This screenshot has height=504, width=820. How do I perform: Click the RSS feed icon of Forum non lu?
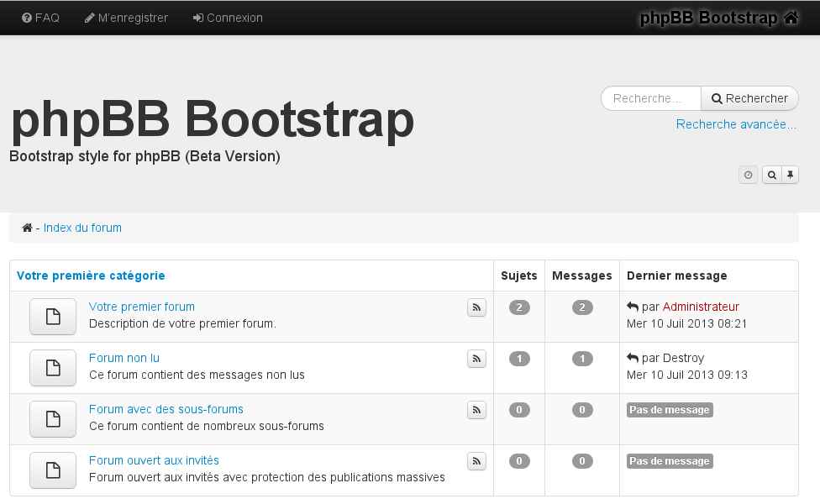click(476, 359)
